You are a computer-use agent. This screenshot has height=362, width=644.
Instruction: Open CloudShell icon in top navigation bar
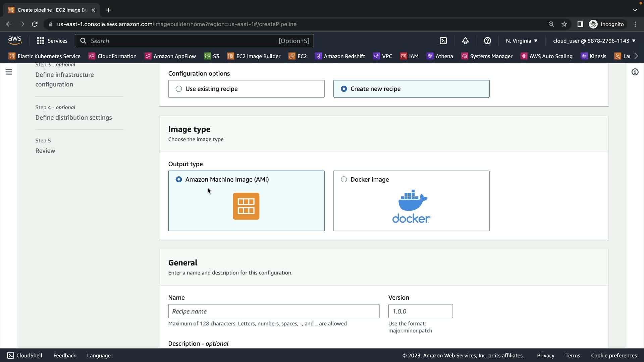point(443,41)
